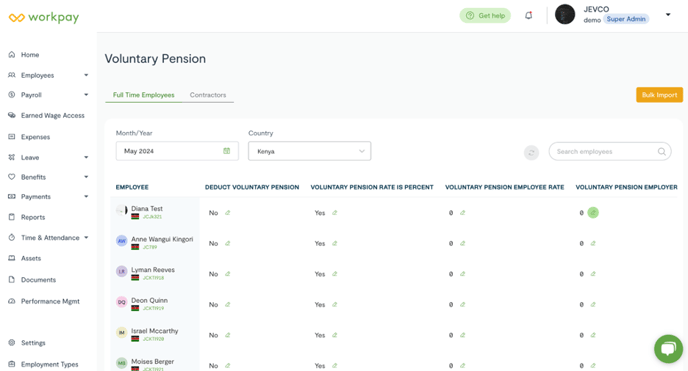Click the Super Admin badge
688x371 pixels.
point(626,19)
